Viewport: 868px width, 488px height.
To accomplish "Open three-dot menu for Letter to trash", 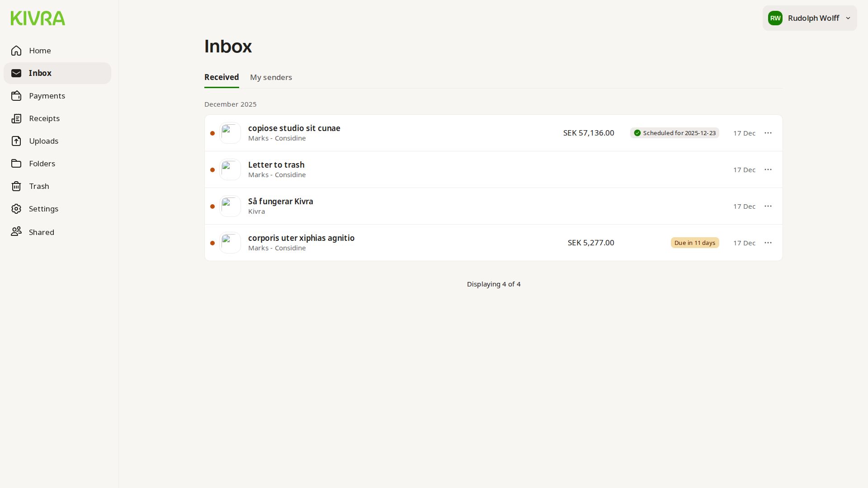I will coord(768,169).
